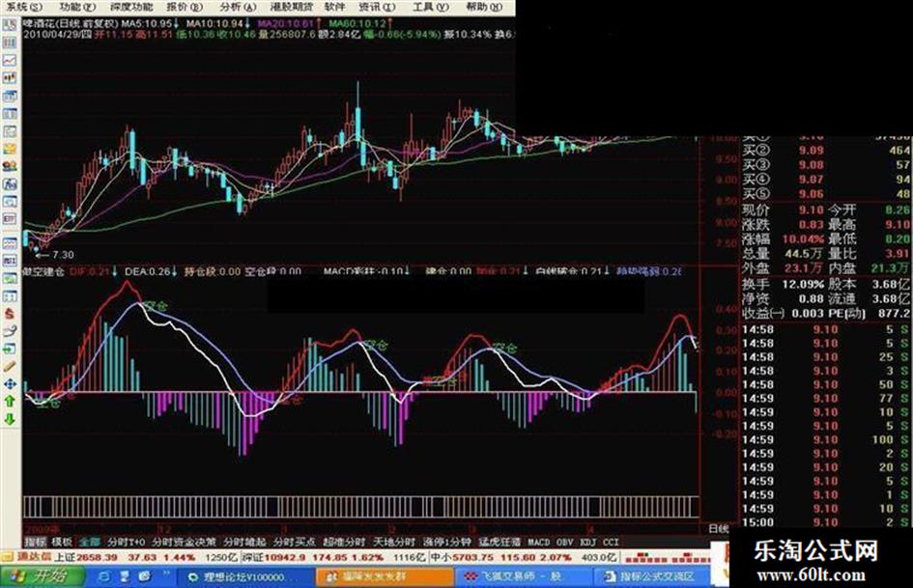Click the MA60:10.12 indicator label
The image size is (913, 588).
coord(357,24)
